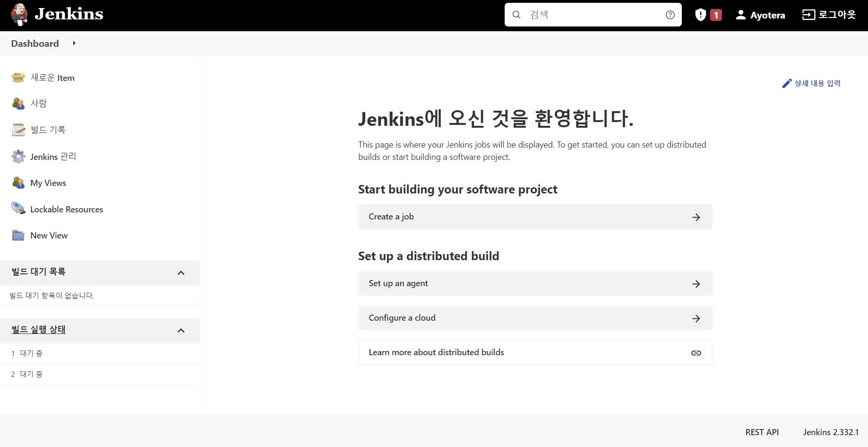Click the 빌드 기록 notepad icon
This screenshot has height=447, width=868.
pyautogui.click(x=18, y=130)
